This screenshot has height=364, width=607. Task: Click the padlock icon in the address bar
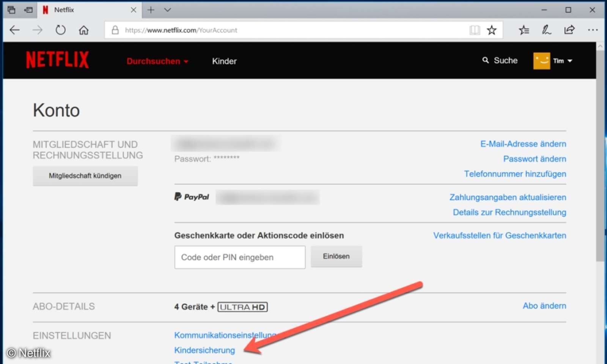[115, 30]
